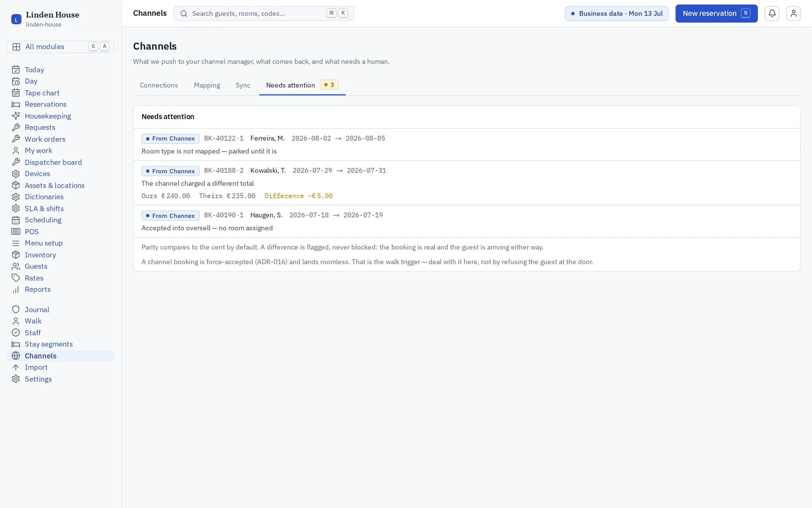Click the Inventory box icon
812x508 pixels.
coord(16,255)
